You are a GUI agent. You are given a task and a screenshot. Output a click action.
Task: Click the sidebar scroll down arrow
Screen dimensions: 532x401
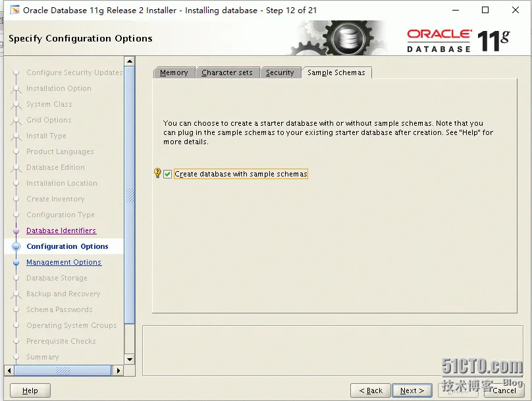point(130,360)
